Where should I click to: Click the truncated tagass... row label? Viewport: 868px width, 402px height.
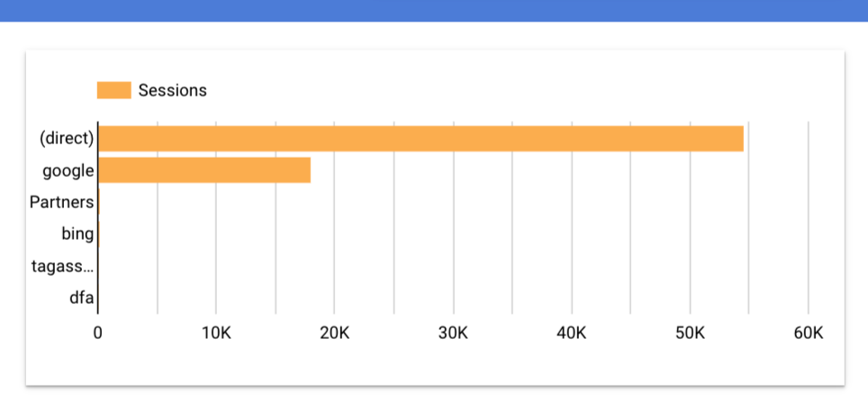pos(63,266)
